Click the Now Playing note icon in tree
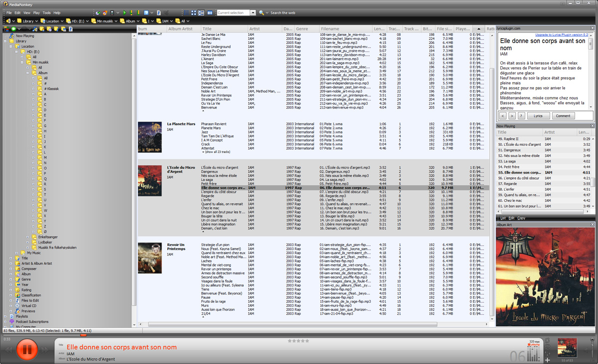598x364 pixels. (x=12, y=36)
